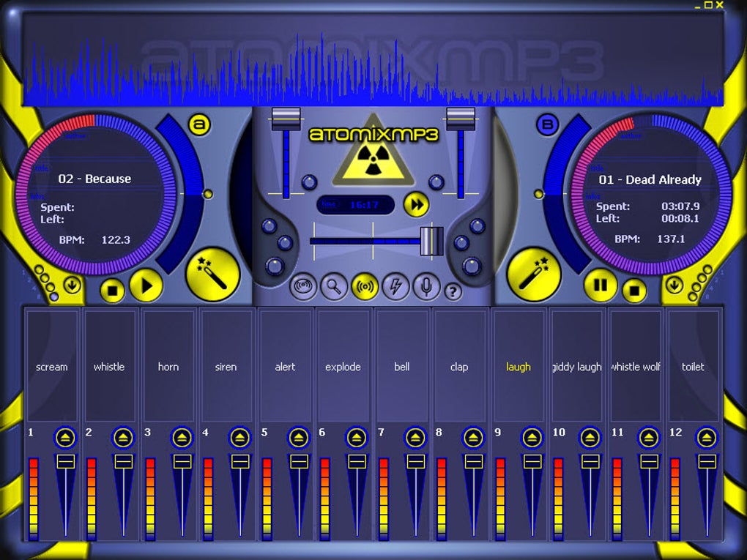Screen dimensions: 747x560
Task: Click eject button for sample slot 1
Action: tap(65, 437)
